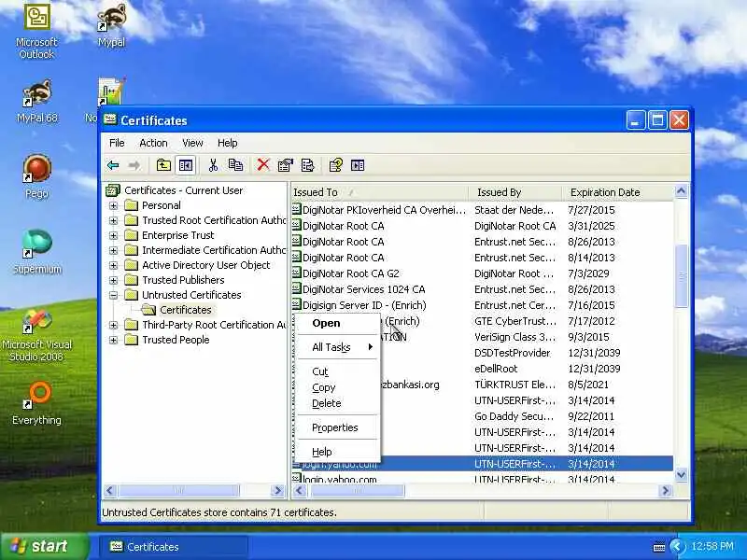This screenshot has width=747, height=560.
Task: Click the Up one level toolbar icon
Action: pos(163,165)
